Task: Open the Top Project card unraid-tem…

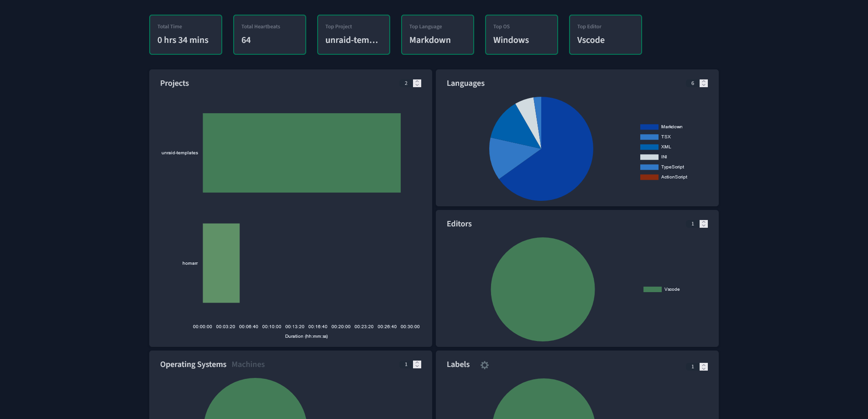Action: point(354,35)
